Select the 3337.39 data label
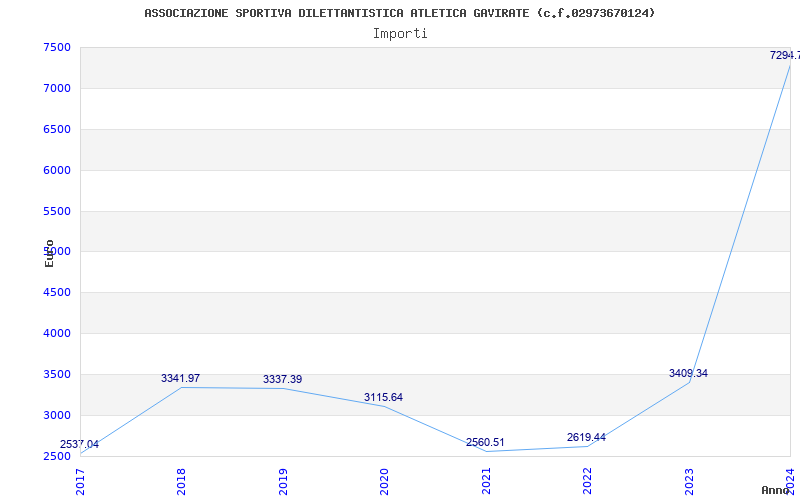The height and width of the screenshot is (500, 800). click(x=282, y=380)
